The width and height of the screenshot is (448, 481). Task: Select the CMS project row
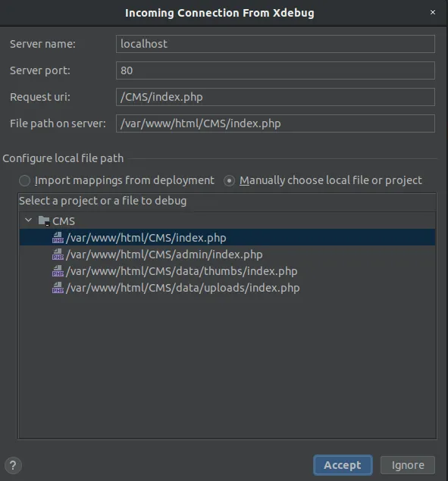(227, 221)
